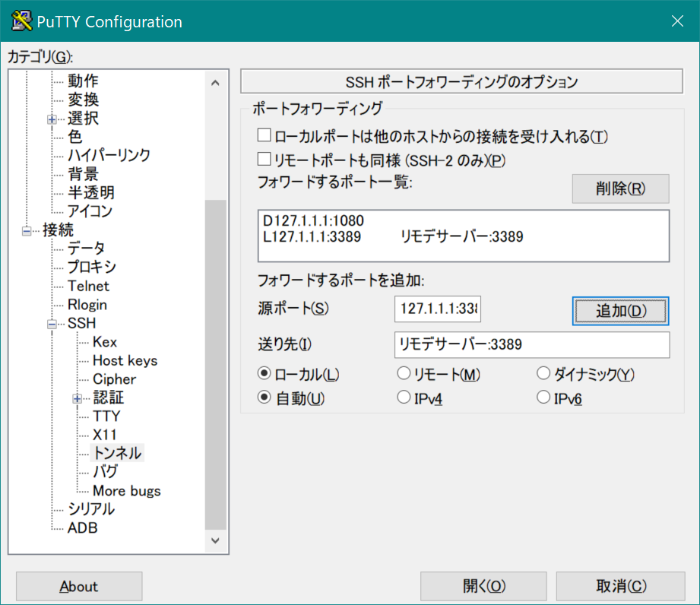Collapse the SSH tree node
The width and height of the screenshot is (700, 605).
coord(52,324)
